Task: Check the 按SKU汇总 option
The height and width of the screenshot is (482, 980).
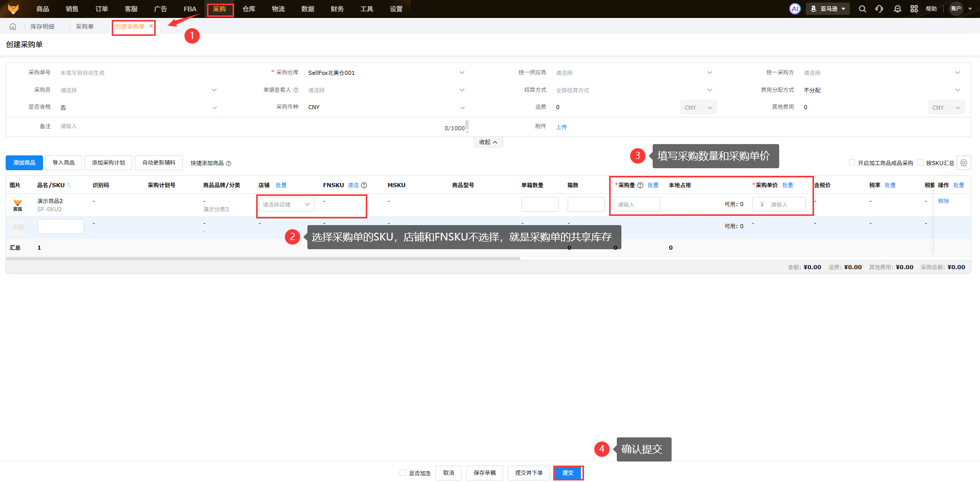Action: pos(920,163)
